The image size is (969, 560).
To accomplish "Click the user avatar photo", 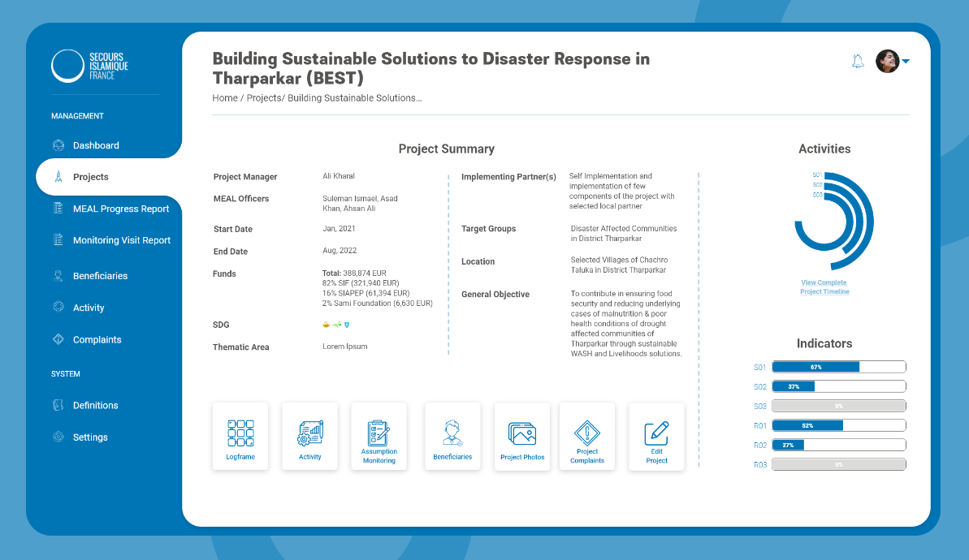I will (x=888, y=61).
